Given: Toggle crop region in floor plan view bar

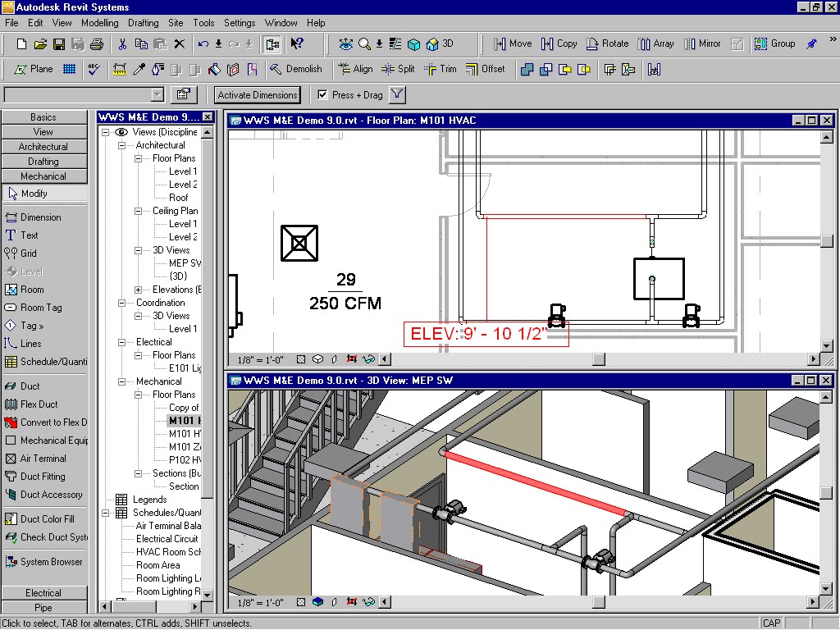Looking at the screenshot, I should 351,359.
